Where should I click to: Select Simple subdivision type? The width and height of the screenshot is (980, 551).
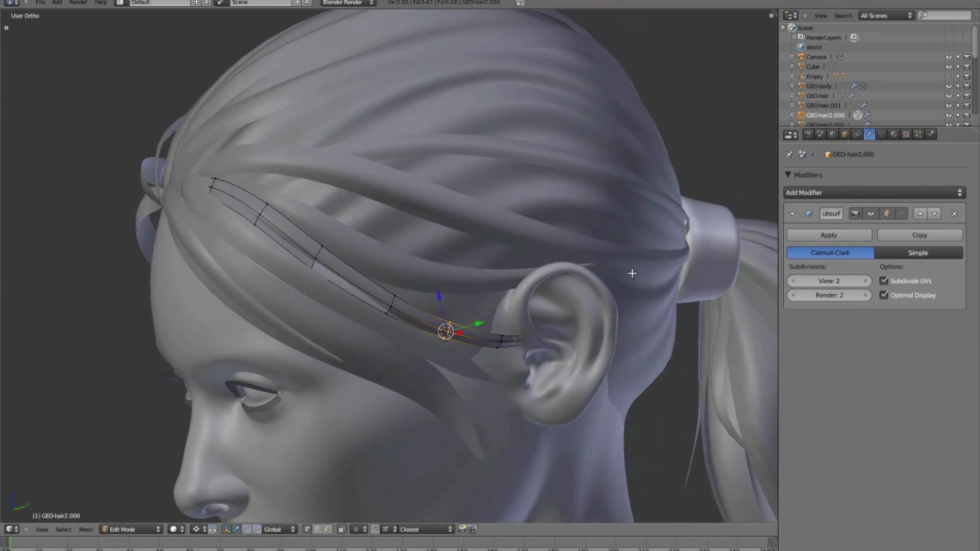918,253
